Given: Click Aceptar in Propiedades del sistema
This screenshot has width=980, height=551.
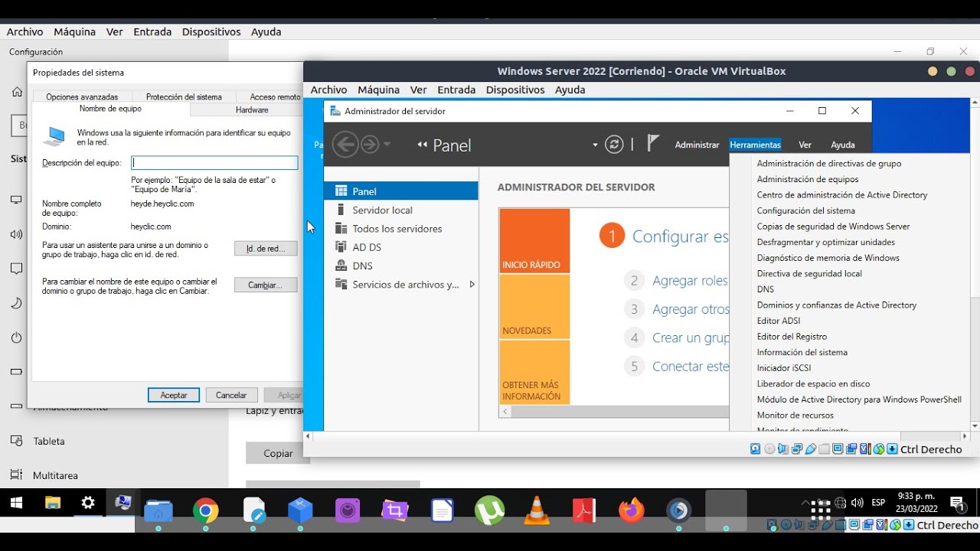Looking at the screenshot, I should 174,395.
